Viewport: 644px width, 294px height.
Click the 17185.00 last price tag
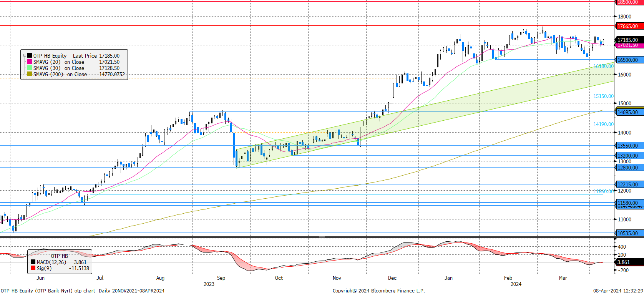point(629,40)
